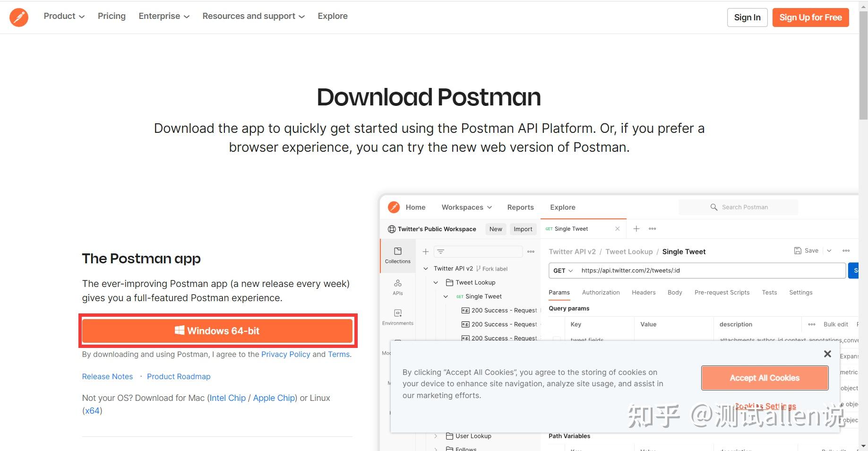Viewport: 868px width, 451px height.
Task: Collapse the Tweet Lookup folder
Action: point(436,282)
